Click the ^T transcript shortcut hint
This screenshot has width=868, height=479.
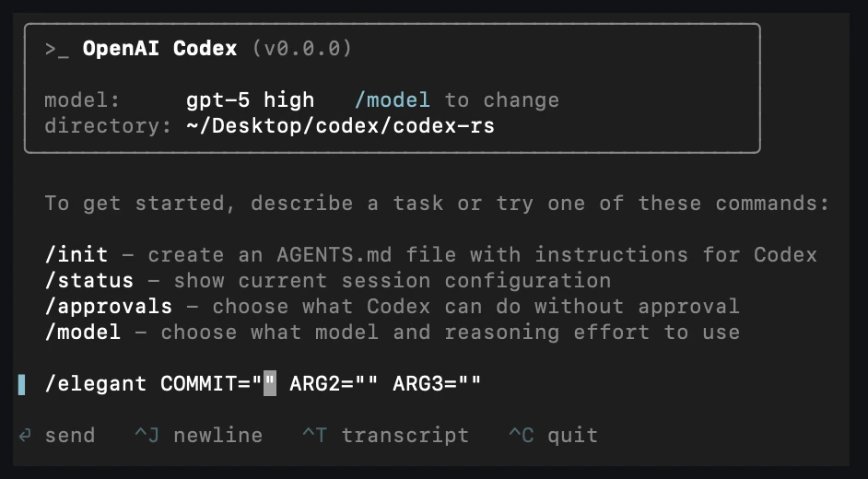[x=385, y=435]
